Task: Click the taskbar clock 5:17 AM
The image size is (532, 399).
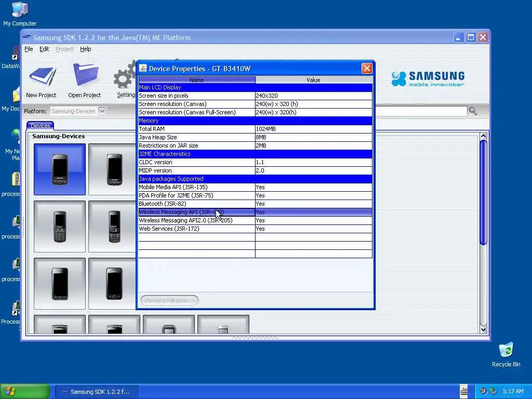Action: [513, 392]
